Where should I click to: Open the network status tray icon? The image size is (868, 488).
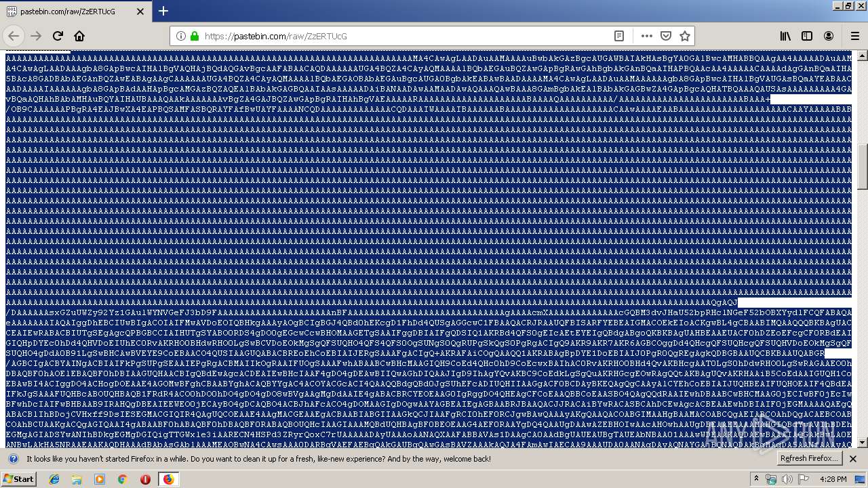click(x=771, y=479)
